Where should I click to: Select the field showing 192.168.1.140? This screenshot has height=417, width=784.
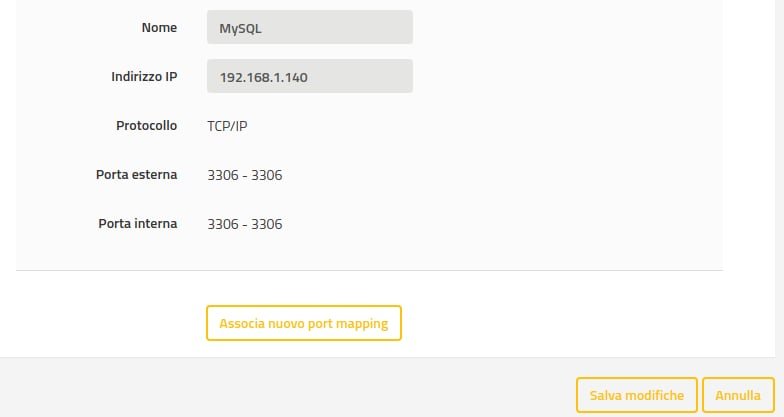309,77
